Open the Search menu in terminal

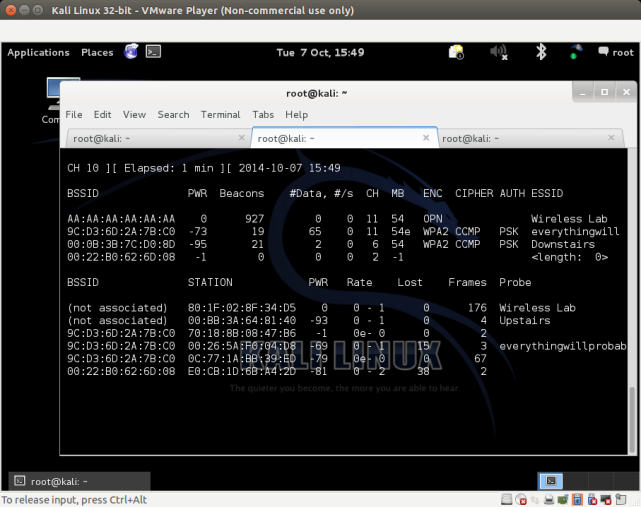[x=173, y=115]
